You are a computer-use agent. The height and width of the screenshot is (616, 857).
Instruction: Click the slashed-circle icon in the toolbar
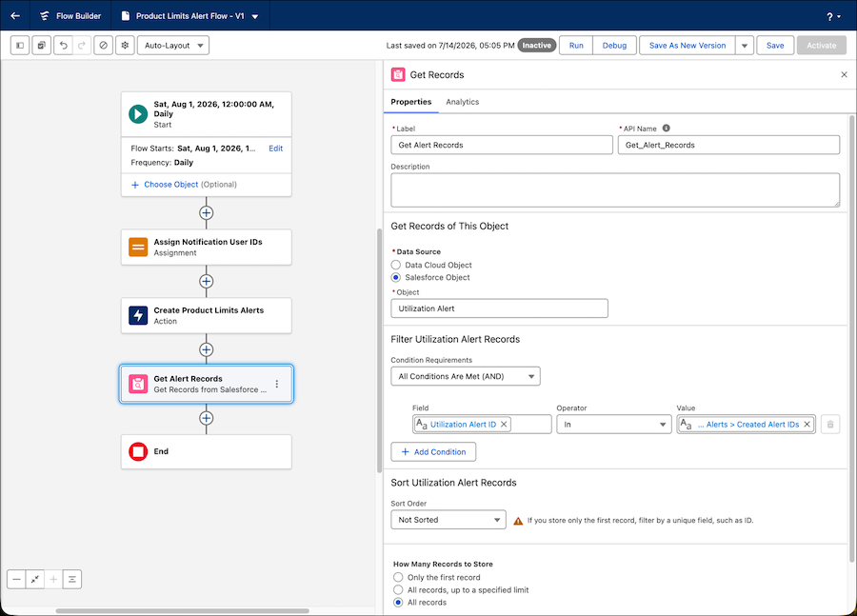point(103,46)
